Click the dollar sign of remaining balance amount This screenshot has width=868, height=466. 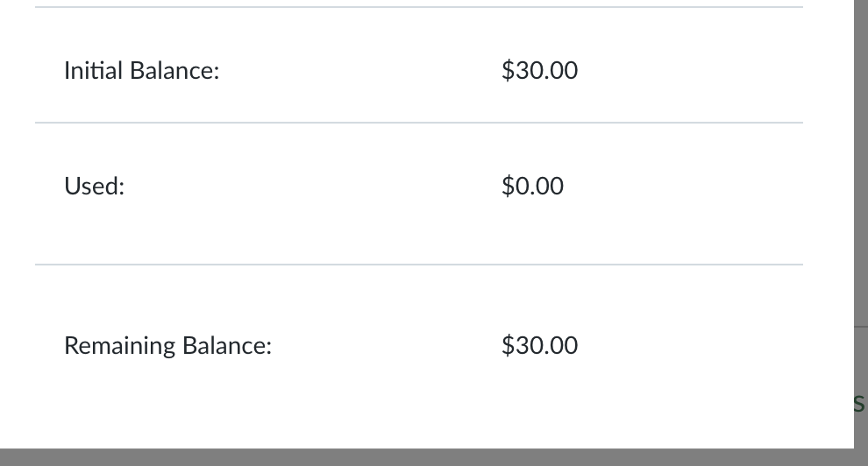(x=508, y=345)
